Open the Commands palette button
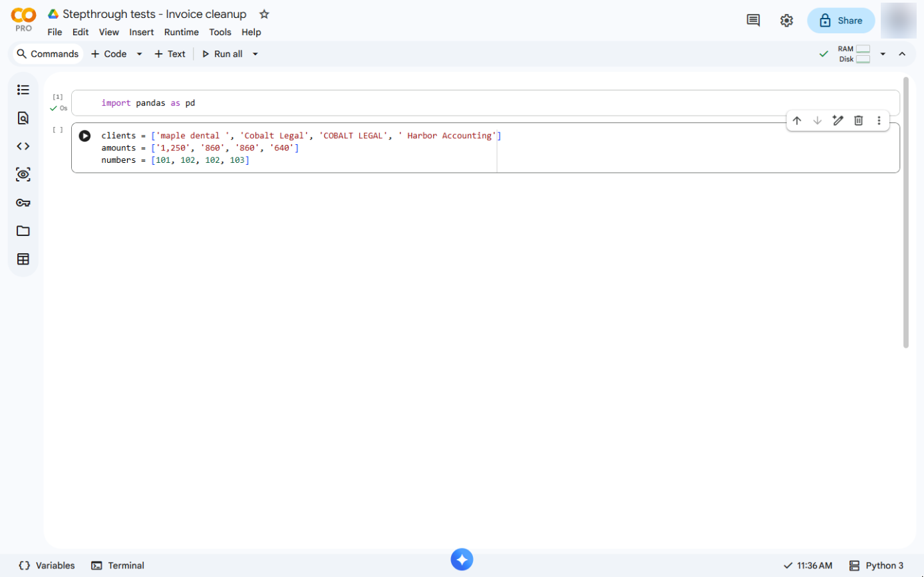Viewport: 924px width, 577px height. coord(48,54)
